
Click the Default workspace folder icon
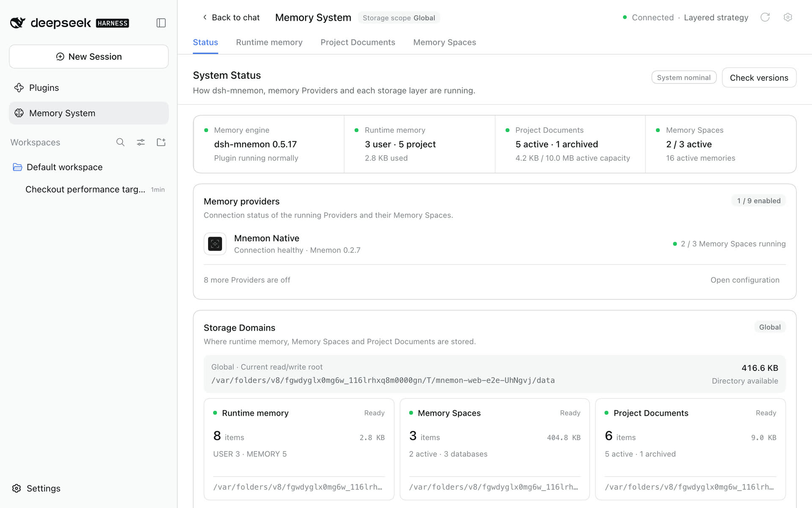(17, 167)
